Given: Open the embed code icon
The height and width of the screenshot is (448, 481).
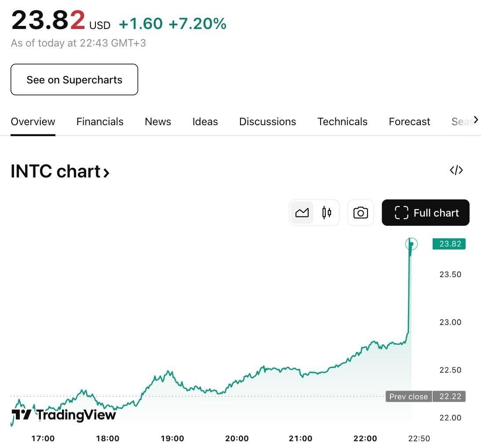Looking at the screenshot, I should click(456, 170).
